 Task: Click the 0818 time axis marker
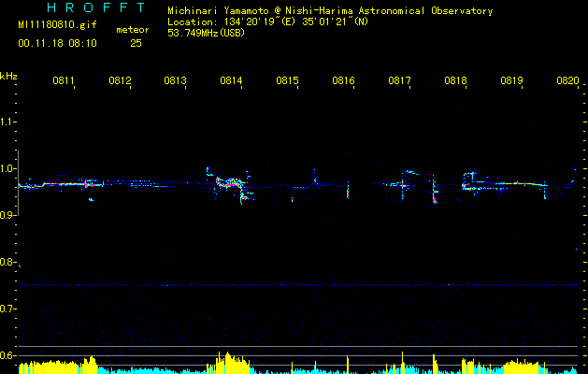point(455,80)
